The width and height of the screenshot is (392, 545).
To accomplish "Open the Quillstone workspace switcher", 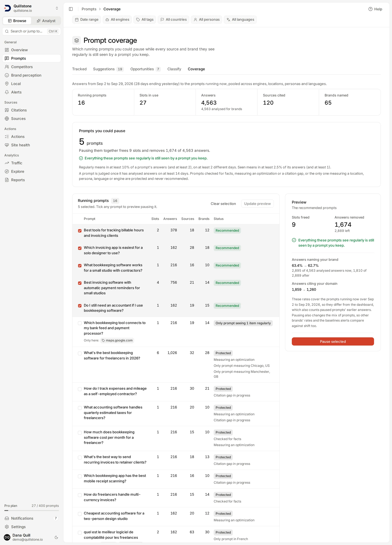I will point(32,8).
